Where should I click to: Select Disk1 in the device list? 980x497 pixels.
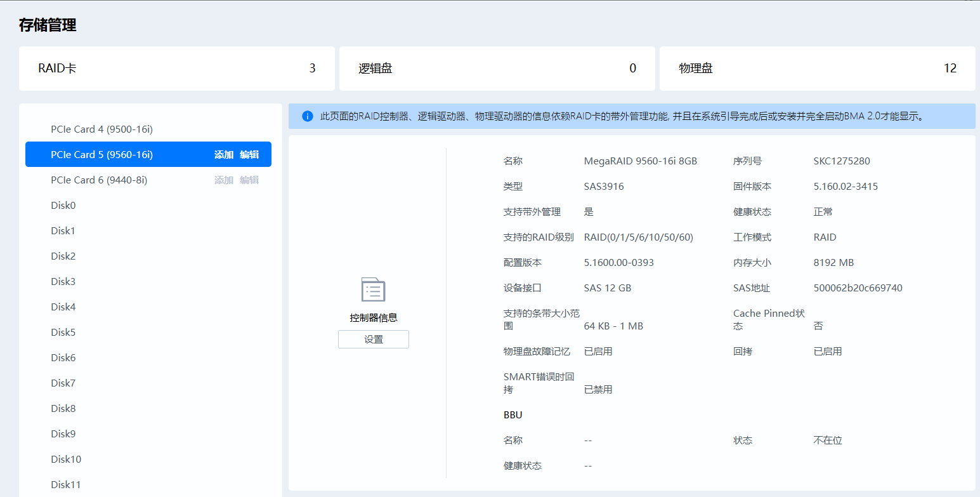(63, 231)
